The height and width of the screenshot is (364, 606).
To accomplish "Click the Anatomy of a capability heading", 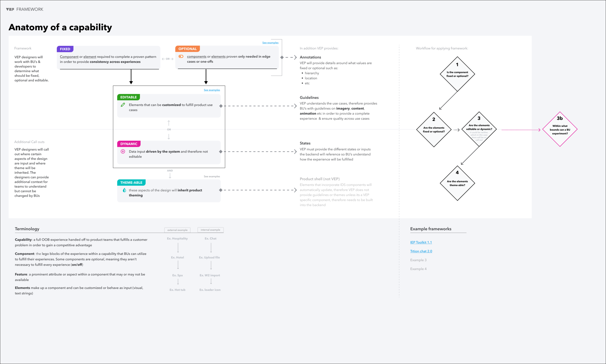I will (x=60, y=27).
